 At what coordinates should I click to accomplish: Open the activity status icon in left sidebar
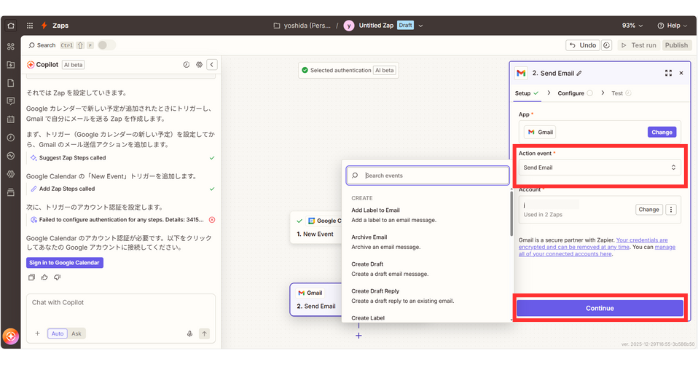coord(11,156)
